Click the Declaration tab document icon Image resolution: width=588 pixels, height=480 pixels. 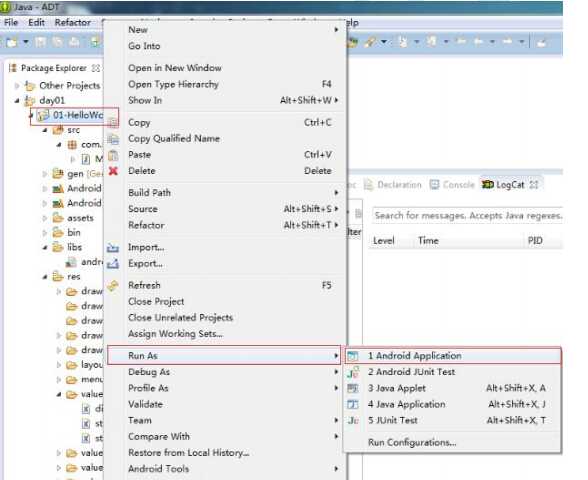[369, 184]
